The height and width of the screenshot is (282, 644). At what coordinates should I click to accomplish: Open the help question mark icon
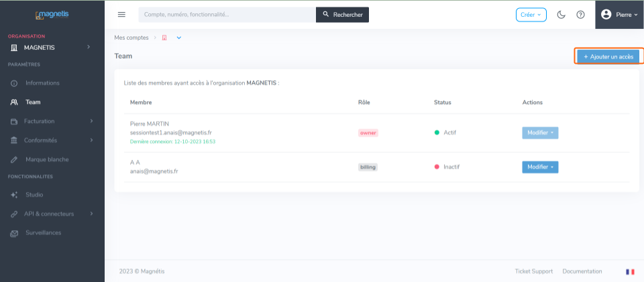pyautogui.click(x=580, y=14)
